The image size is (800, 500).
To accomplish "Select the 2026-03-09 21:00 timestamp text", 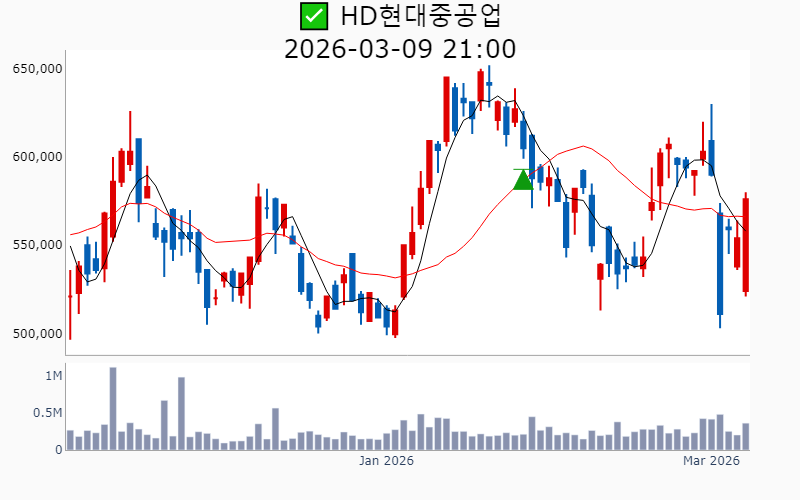I will pyautogui.click(x=400, y=49).
